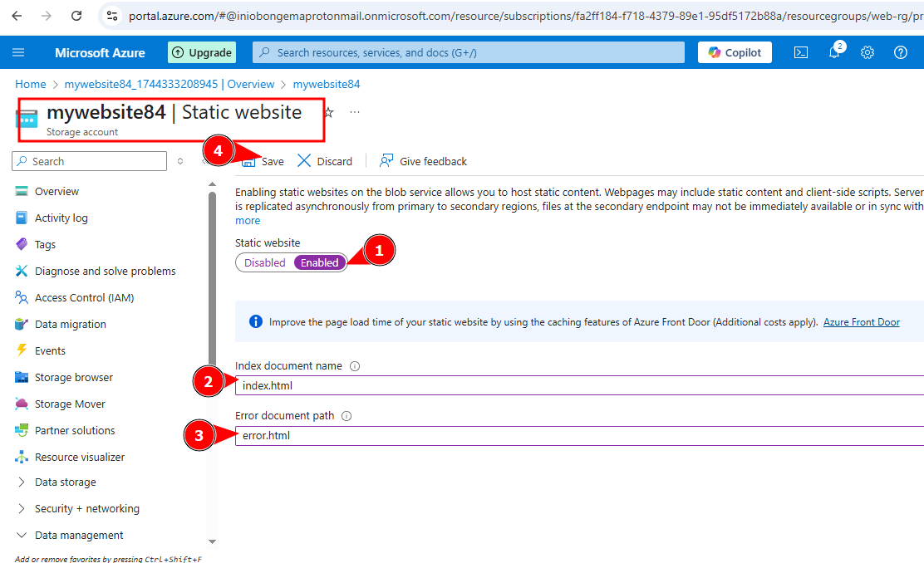Click the mywebsite84 breadcrumb link
Viewport: 924px width, 563px height.
[x=327, y=84]
